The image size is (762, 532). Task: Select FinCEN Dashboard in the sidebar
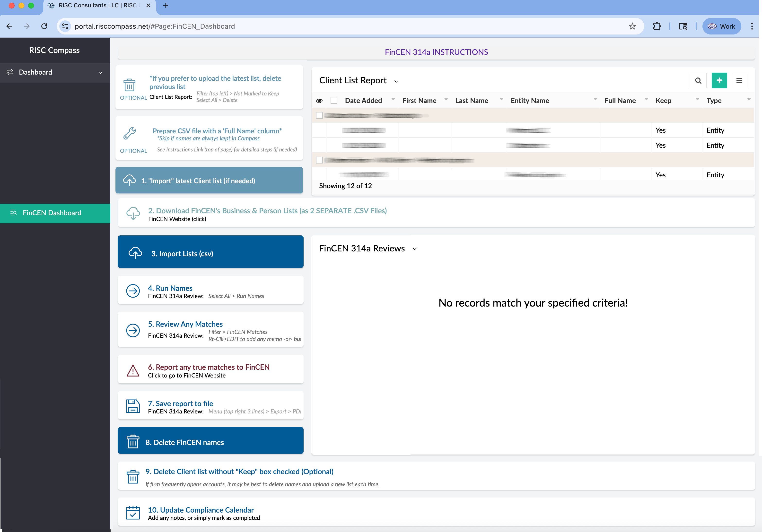tap(52, 213)
